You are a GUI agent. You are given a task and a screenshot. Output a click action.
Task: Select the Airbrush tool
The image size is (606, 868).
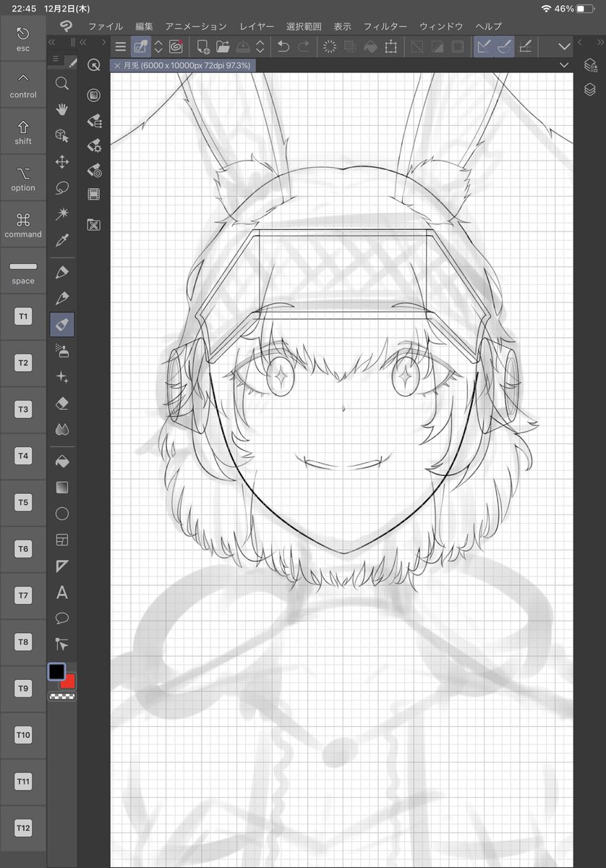[x=62, y=351]
